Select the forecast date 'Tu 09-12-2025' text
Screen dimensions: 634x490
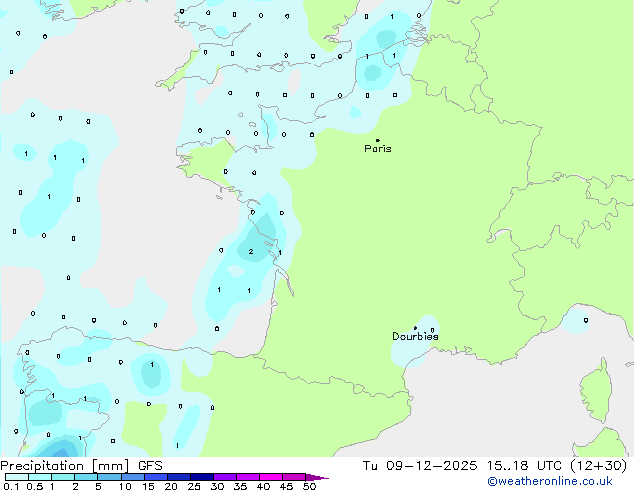pos(420,466)
